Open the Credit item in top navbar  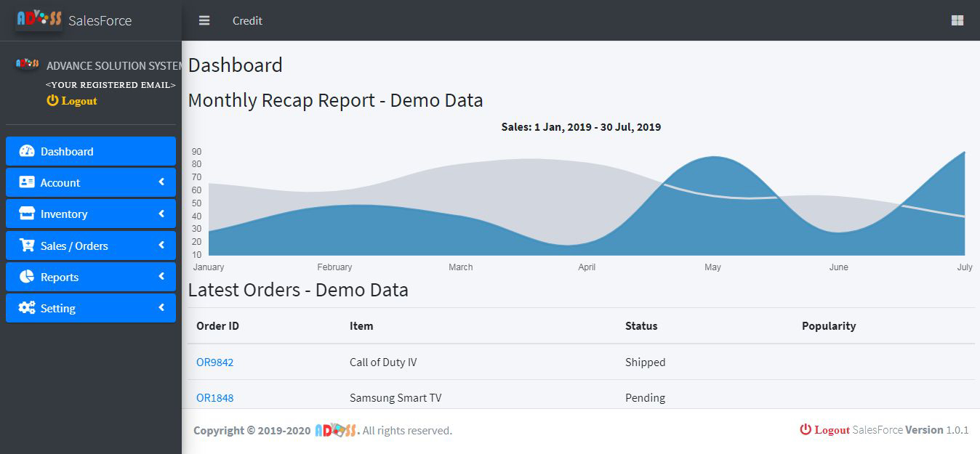(247, 20)
